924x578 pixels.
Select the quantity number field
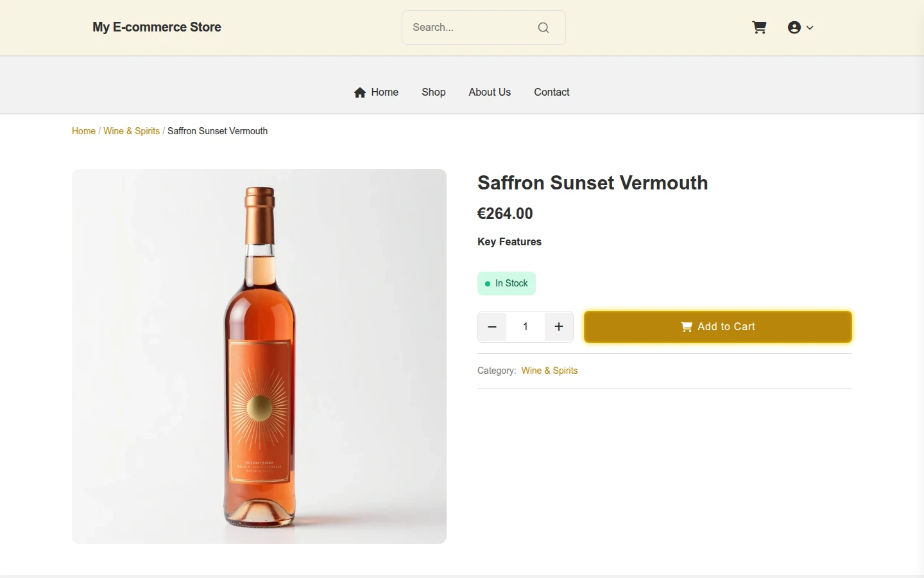tap(526, 327)
